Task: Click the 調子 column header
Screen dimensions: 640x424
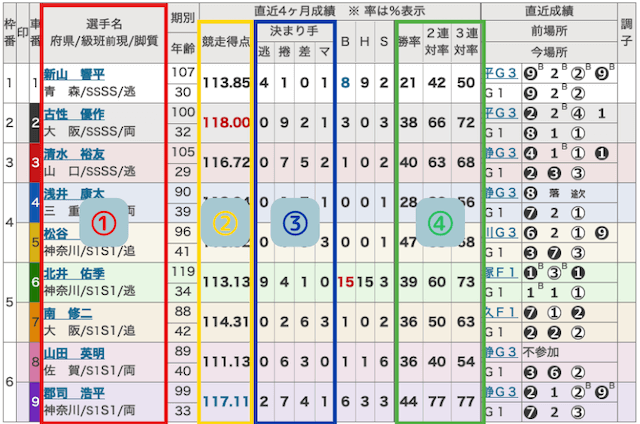Action: click(627, 32)
